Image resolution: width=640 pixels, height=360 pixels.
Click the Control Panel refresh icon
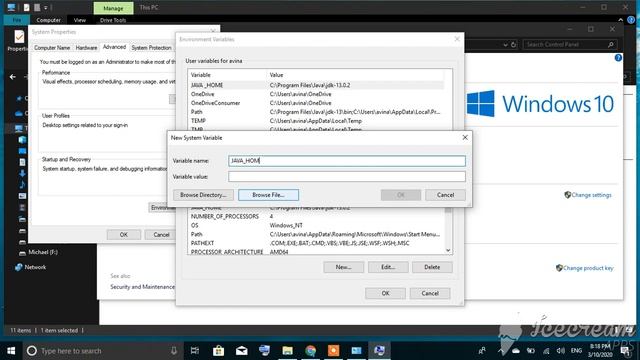point(513,44)
